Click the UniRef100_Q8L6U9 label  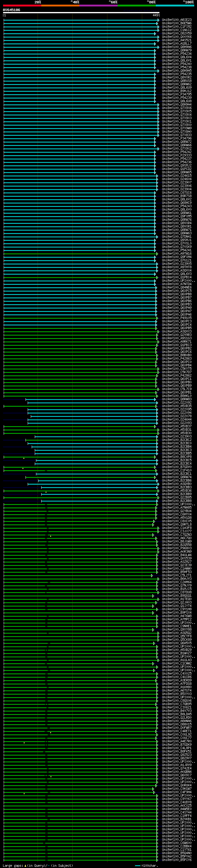click(x=177, y=88)
